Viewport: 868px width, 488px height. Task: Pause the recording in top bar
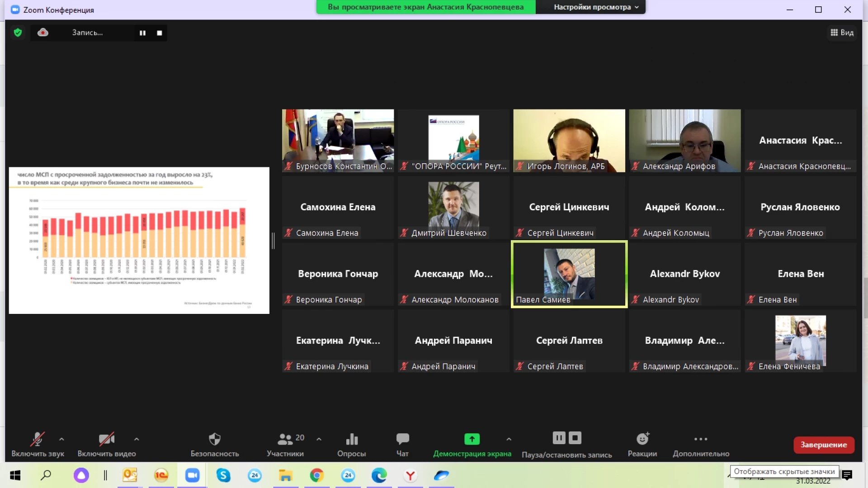pyautogui.click(x=142, y=33)
